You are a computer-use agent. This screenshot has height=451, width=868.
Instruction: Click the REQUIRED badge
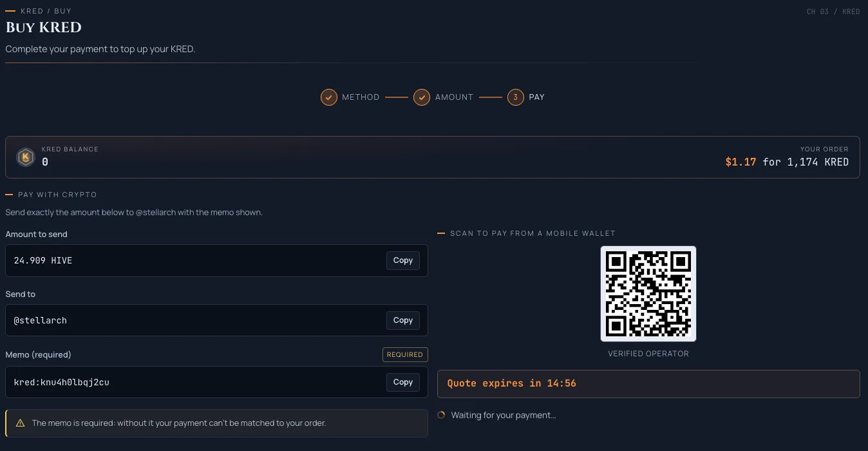pos(405,354)
